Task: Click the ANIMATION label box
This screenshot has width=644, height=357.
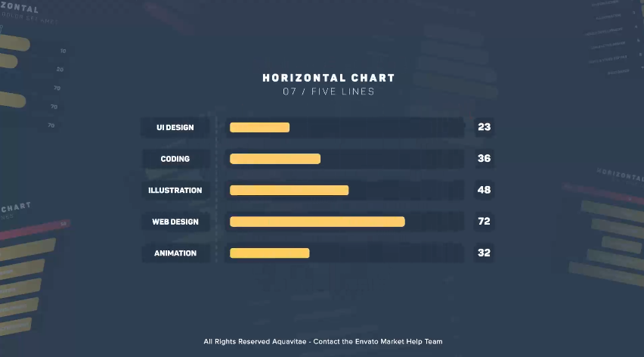Action: coord(175,253)
